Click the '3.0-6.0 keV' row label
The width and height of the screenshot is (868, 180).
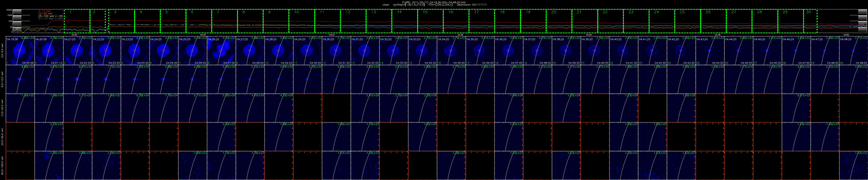[3, 51]
